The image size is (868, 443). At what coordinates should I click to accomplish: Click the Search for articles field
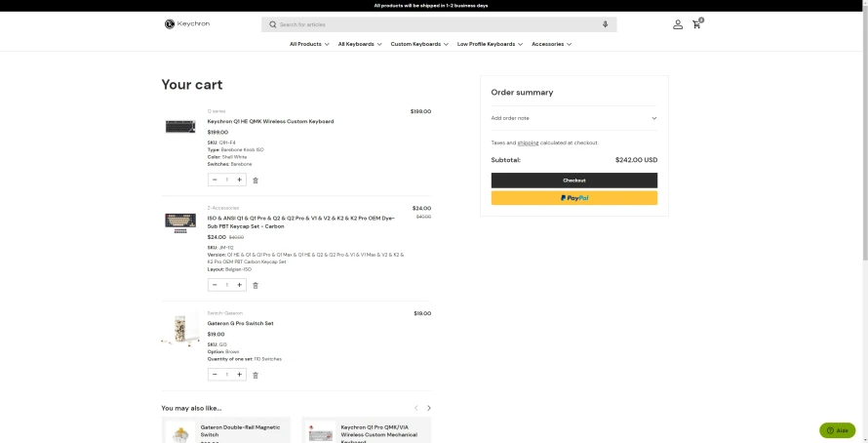pos(439,24)
